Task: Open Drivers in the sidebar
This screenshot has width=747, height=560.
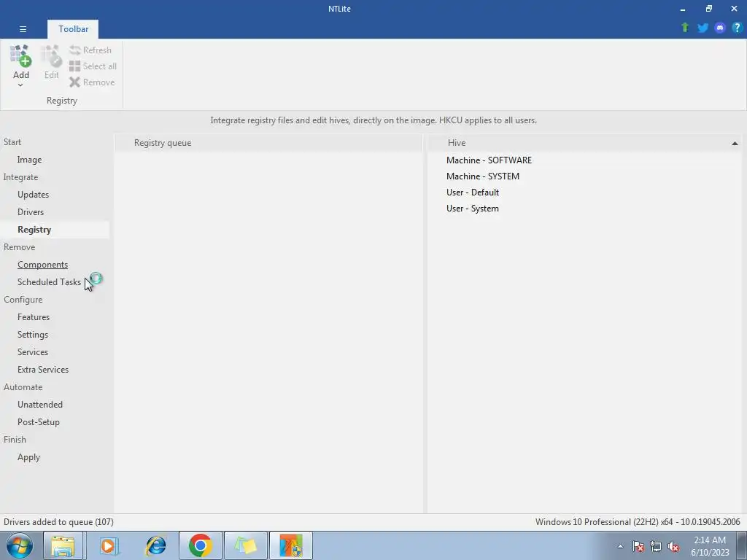Action: click(x=31, y=212)
